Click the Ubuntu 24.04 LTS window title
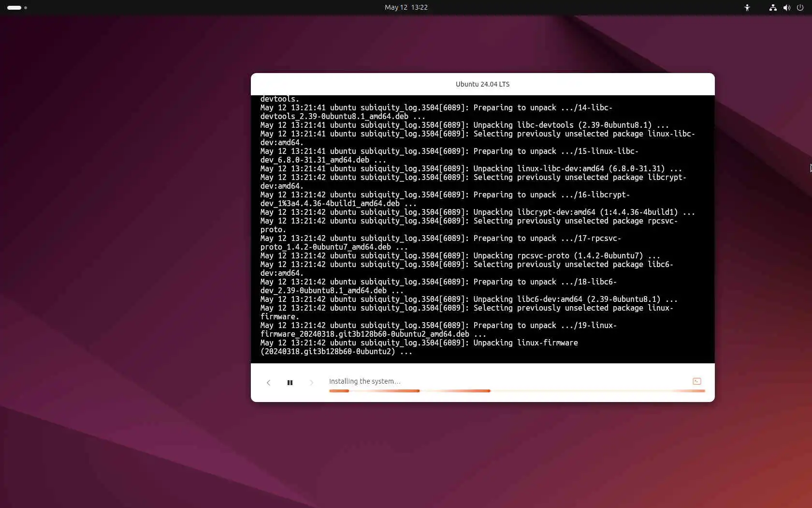The width and height of the screenshot is (812, 508). [x=482, y=84]
